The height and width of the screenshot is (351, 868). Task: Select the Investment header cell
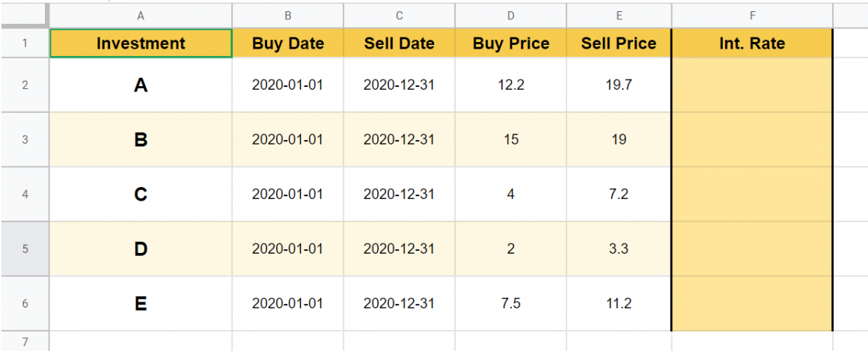pos(141,43)
